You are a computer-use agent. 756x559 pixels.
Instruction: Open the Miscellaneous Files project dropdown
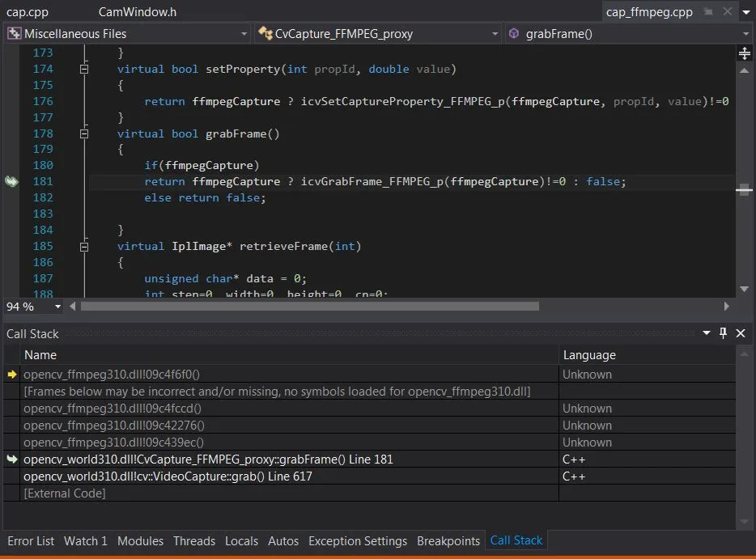[x=127, y=34]
